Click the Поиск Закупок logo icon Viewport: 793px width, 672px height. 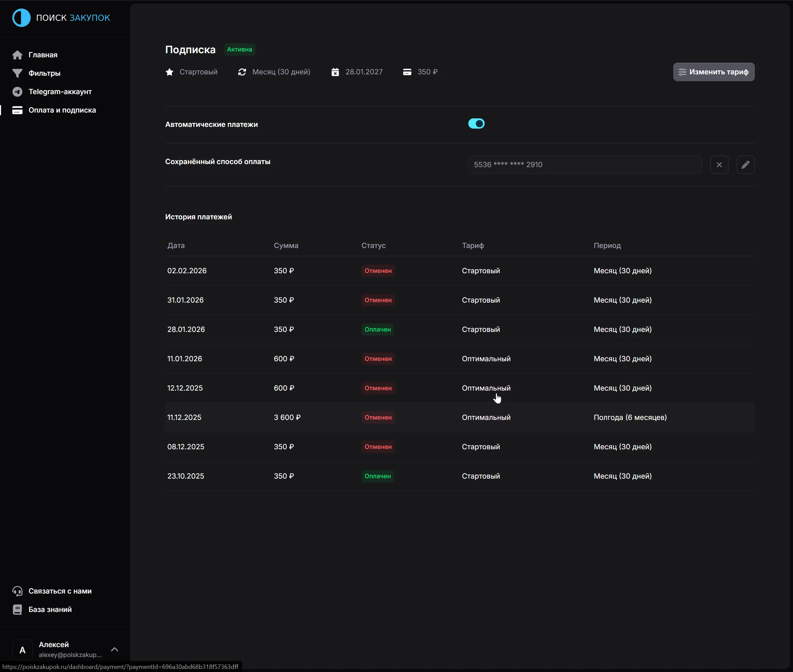point(21,18)
